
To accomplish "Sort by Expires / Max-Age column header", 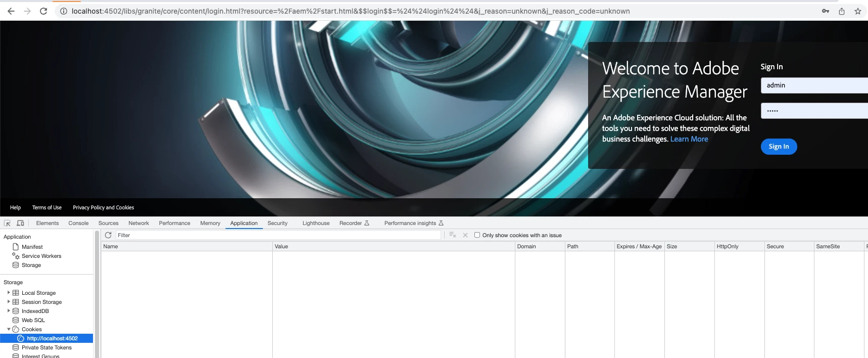I will [x=639, y=246].
